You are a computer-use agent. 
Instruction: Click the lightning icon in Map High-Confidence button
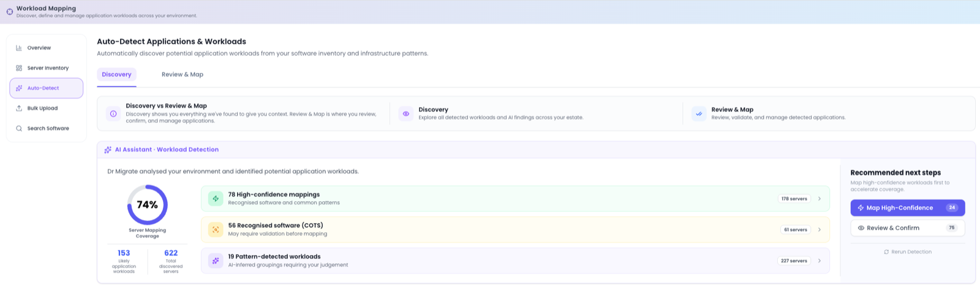861,208
